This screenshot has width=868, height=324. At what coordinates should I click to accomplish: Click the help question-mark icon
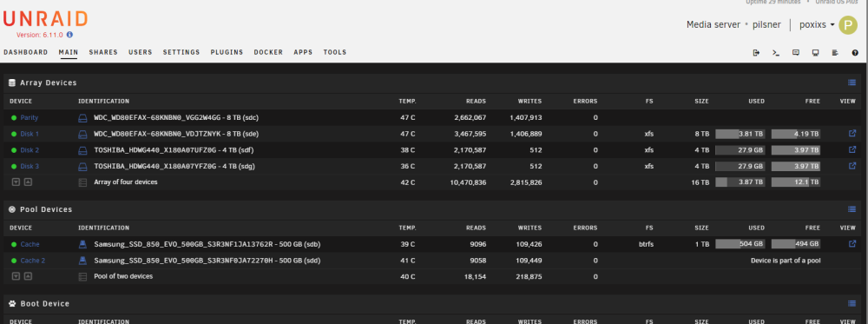[x=855, y=53]
